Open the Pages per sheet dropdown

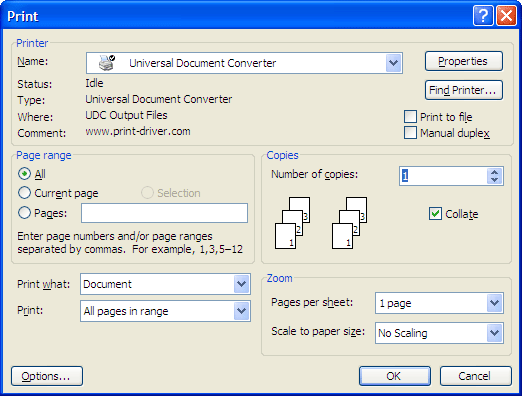pyautogui.click(x=494, y=303)
